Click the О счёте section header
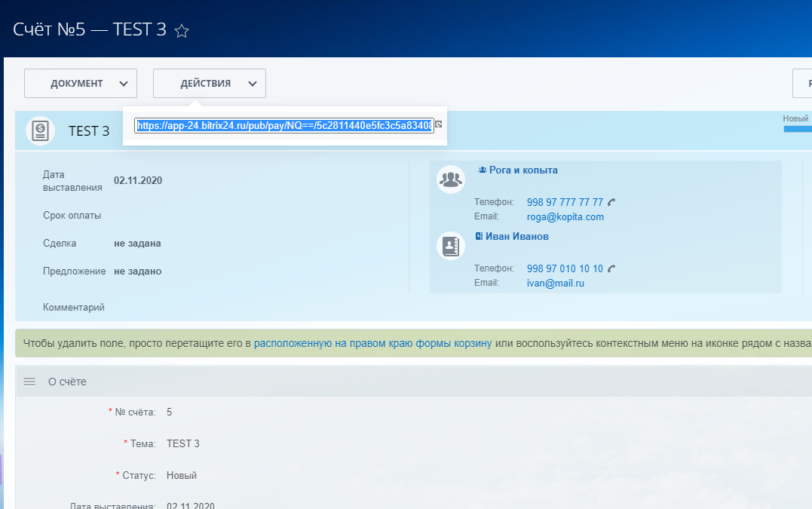The image size is (812, 509). [414, 382]
